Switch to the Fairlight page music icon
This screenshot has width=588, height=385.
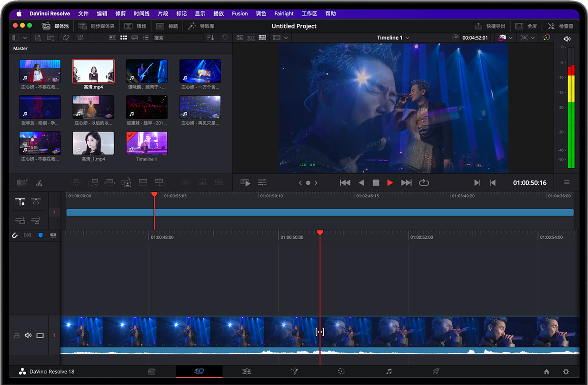[389, 371]
